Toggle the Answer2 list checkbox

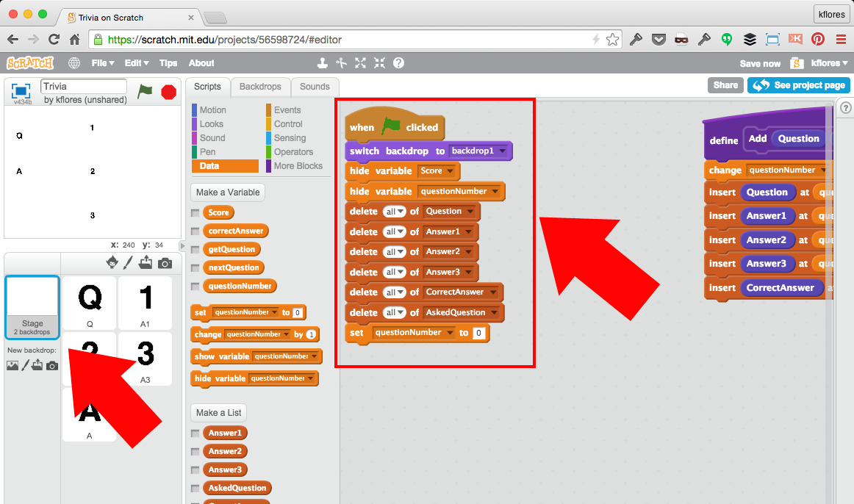click(x=195, y=452)
